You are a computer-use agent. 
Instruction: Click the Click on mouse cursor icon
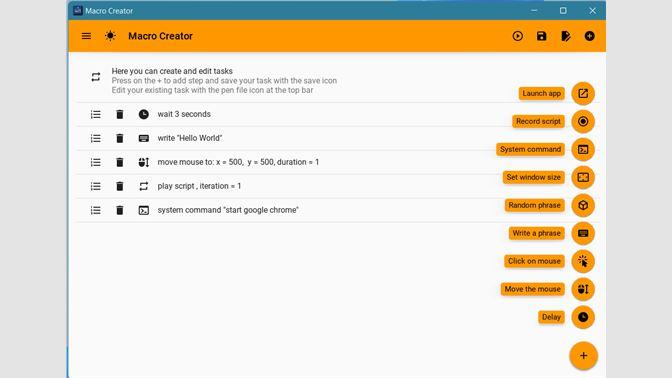click(583, 261)
